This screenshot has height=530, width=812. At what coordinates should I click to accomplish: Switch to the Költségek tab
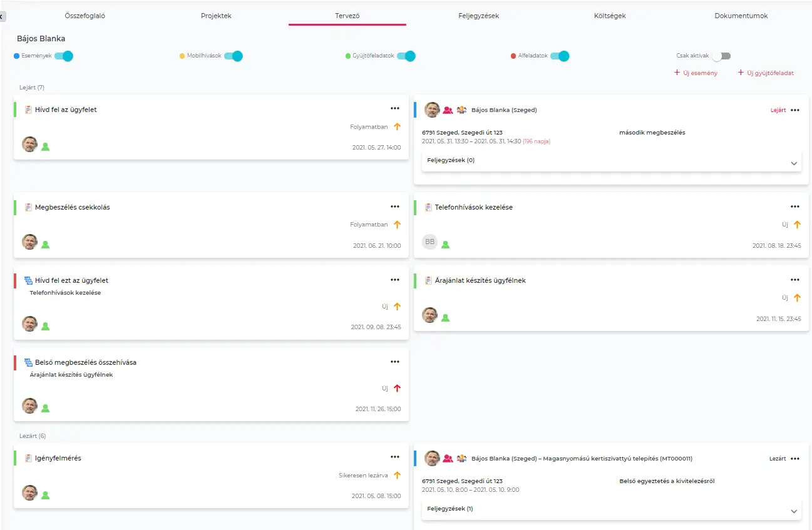pyautogui.click(x=609, y=16)
